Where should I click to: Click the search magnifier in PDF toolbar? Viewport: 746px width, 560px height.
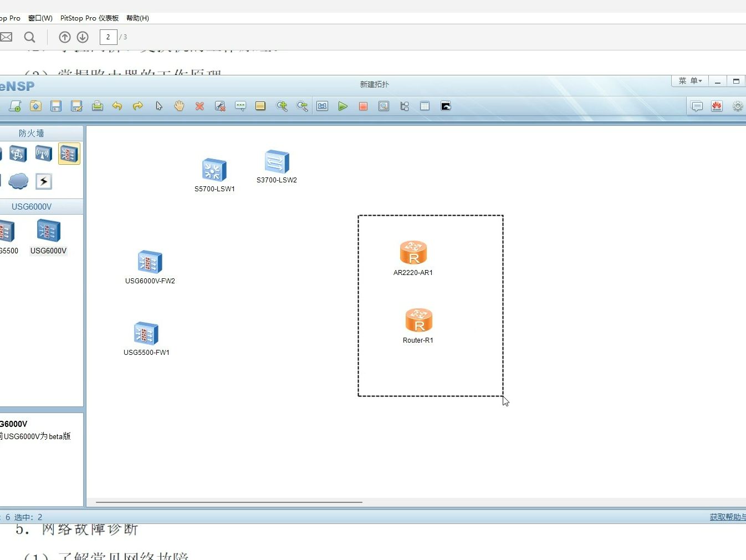(x=30, y=37)
